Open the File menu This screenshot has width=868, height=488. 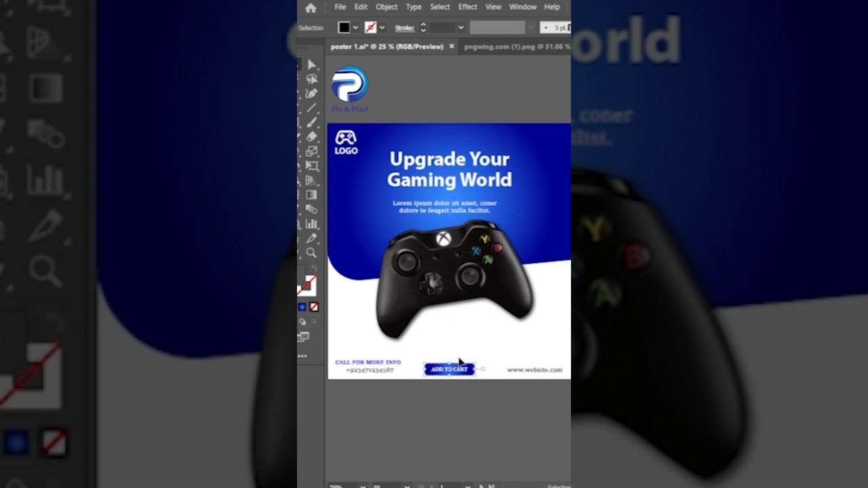coord(340,7)
